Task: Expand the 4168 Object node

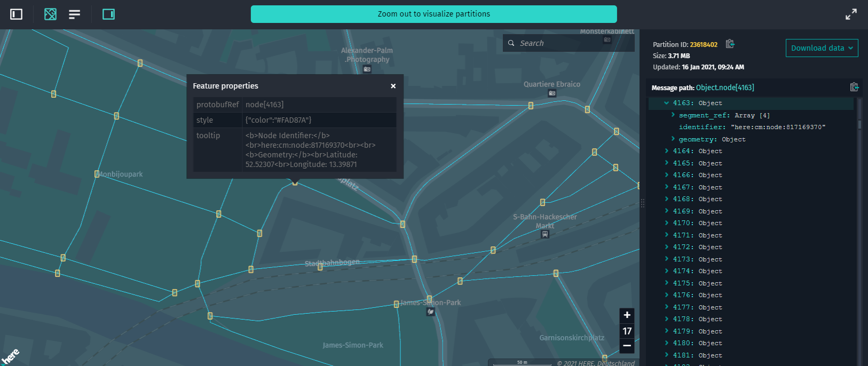Action: (x=666, y=199)
